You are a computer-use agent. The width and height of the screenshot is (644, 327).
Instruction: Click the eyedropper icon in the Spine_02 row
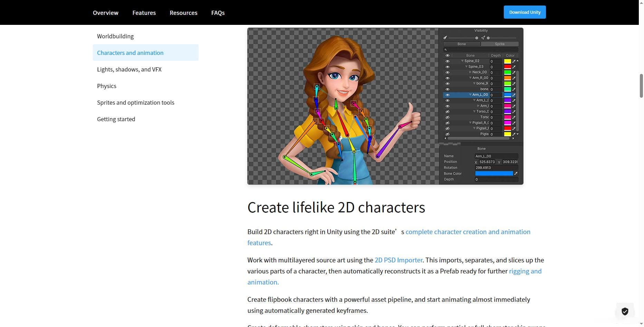(514, 61)
